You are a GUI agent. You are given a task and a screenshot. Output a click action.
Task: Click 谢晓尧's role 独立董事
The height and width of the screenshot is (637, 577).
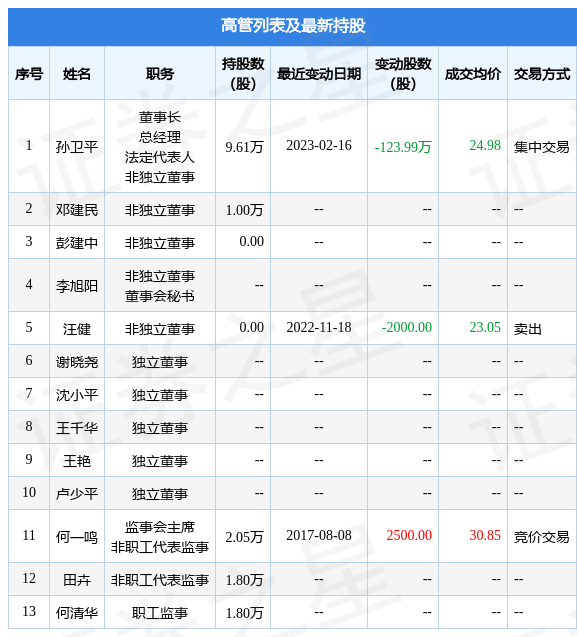[x=160, y=362]
